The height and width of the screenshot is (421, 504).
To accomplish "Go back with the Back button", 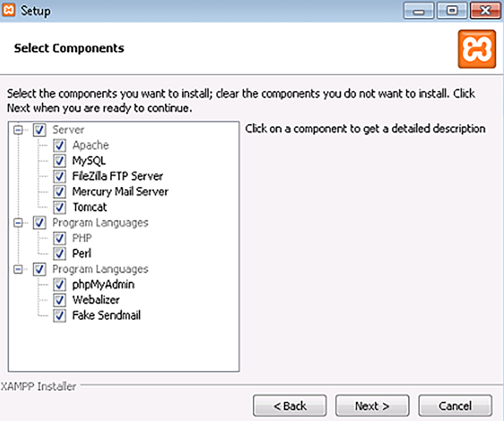I will click(x=290, y=406).
